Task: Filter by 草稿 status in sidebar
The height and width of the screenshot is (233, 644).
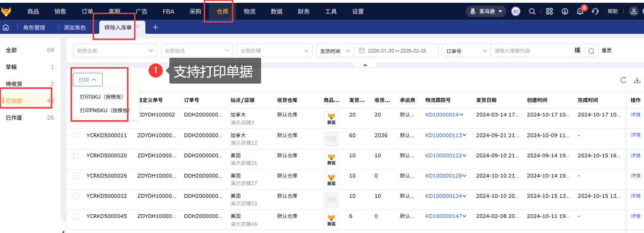Action: pyautogui.click(x=29, y=67)
